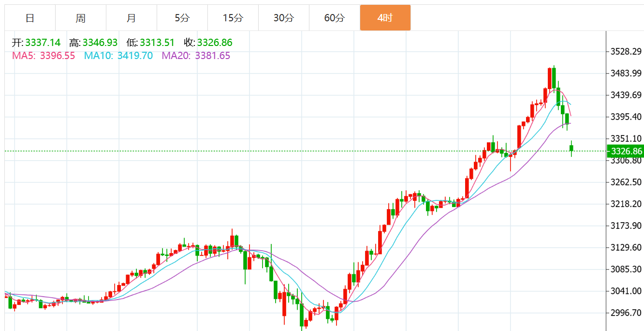The height and width of the screenshot is (331, 644).
Task: Click the latest green candle near 3326.86
Action: (571, 148)
